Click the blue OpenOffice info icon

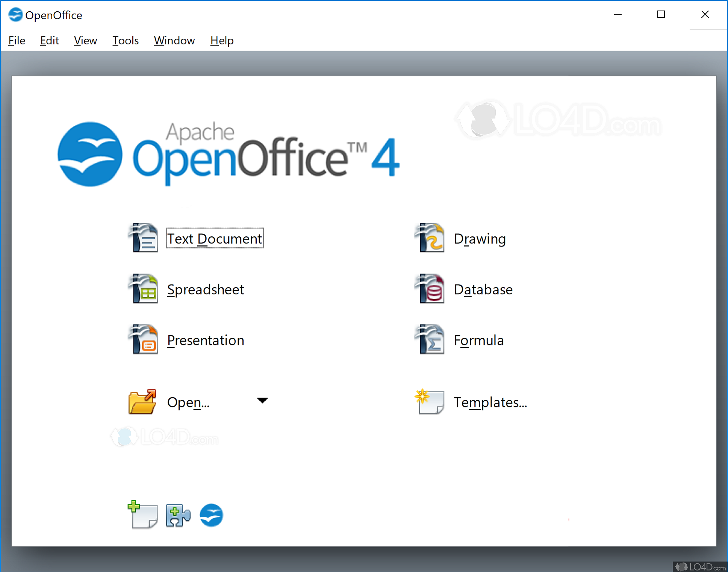[x=211, y=515]
